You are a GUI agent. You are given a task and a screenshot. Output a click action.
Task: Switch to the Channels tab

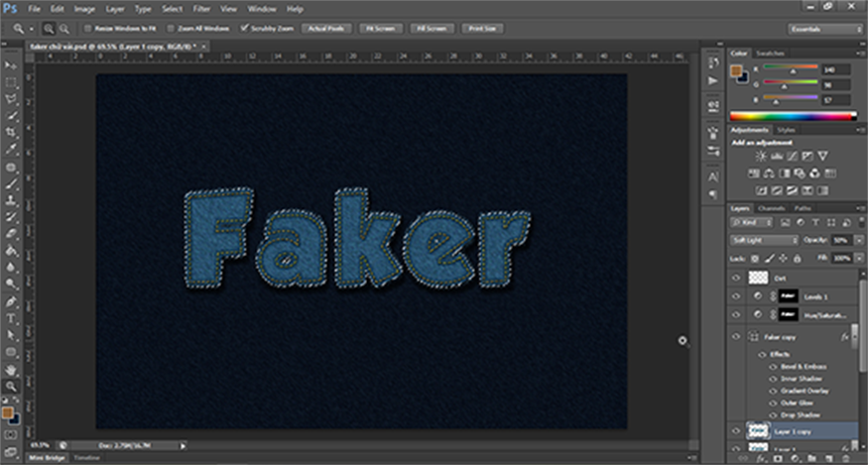pos(770,208)
